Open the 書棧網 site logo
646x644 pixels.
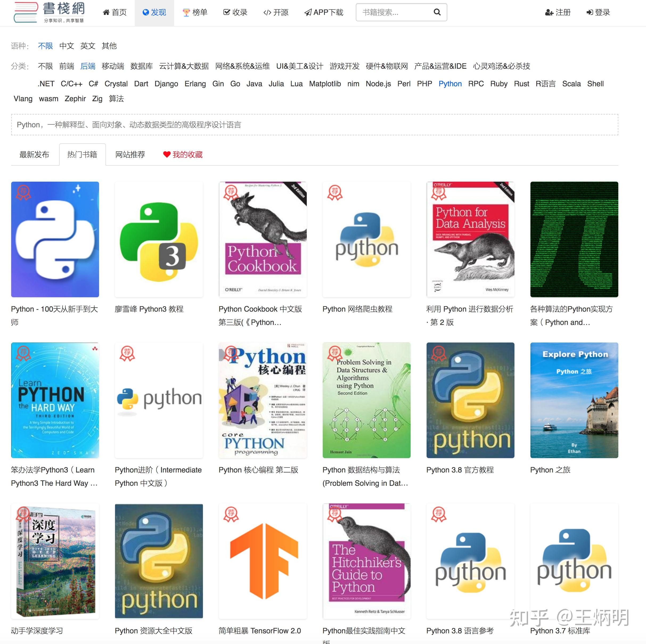click(x=49, y=12)
